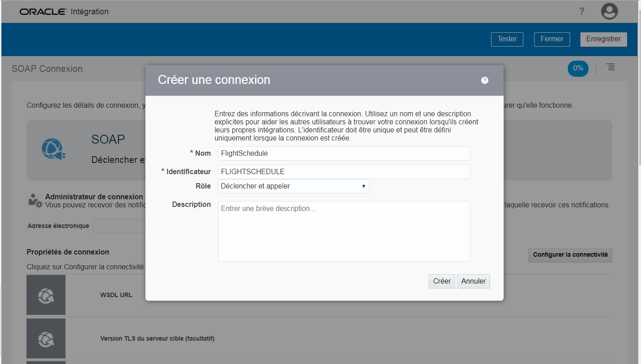The height and width of the screenshot is (364, 641).
Task: Cancel the dialog with Annuler
Action: pos(474,281)
